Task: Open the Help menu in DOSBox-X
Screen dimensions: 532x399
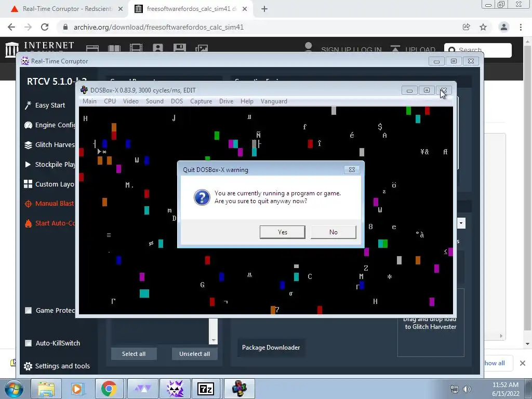Action: point(247,101)
